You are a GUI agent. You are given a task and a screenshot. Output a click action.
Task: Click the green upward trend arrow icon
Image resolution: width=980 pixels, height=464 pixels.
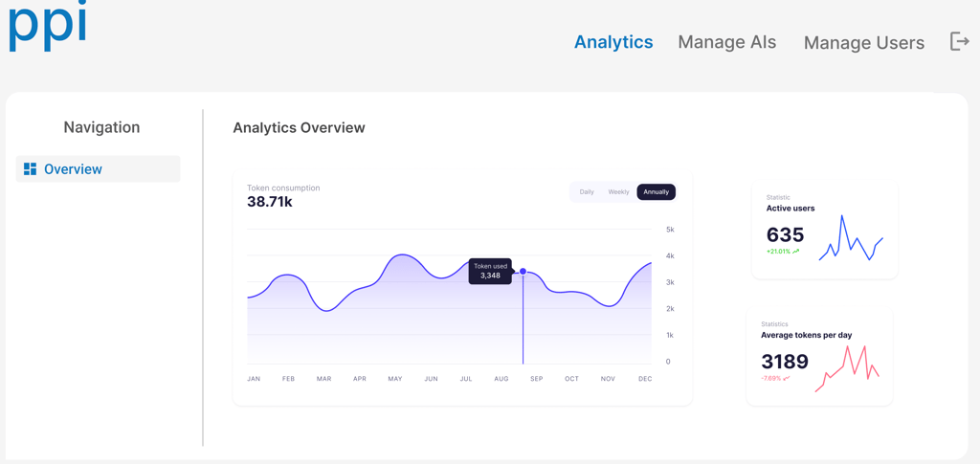coord(796,252)
